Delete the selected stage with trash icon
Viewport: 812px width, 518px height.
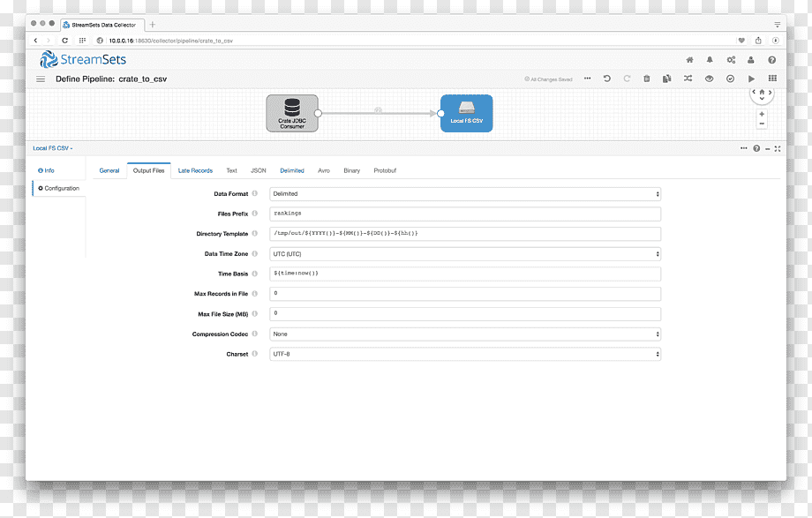646,79
